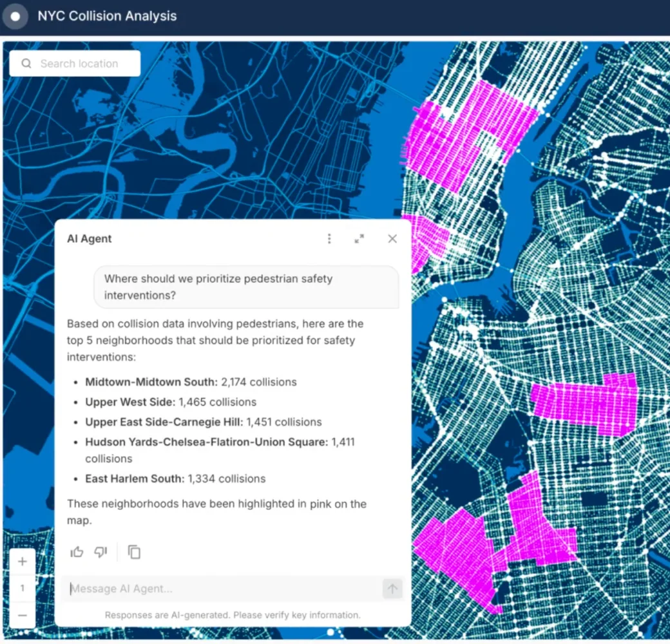Zoom in the map with the plus button
670x644 pixels.
(23, 561)
